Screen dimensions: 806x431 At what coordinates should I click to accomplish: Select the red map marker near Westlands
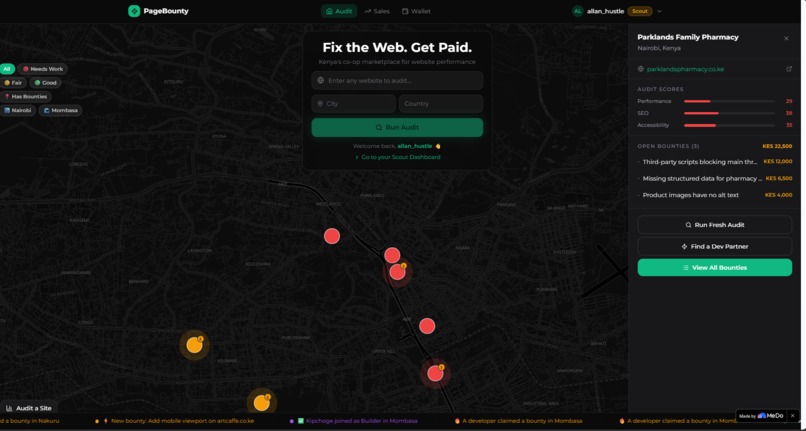pos(332,236)
